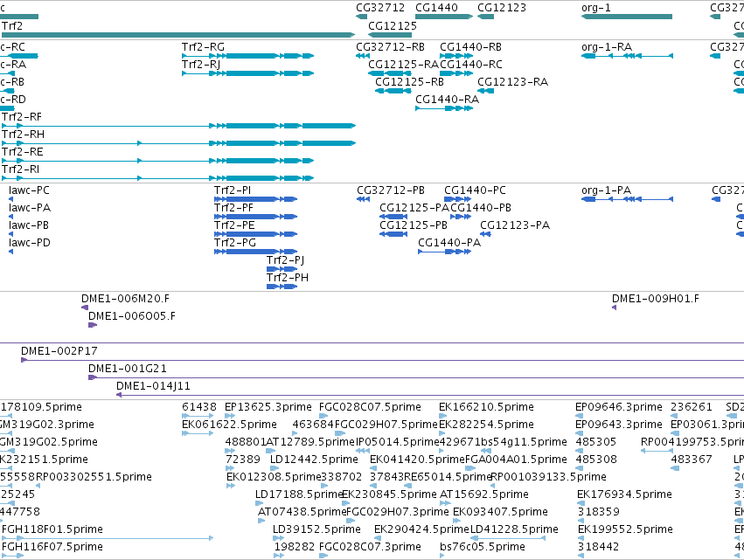
Task: Select EST EP13625.3prime
Action: (230, 416)
